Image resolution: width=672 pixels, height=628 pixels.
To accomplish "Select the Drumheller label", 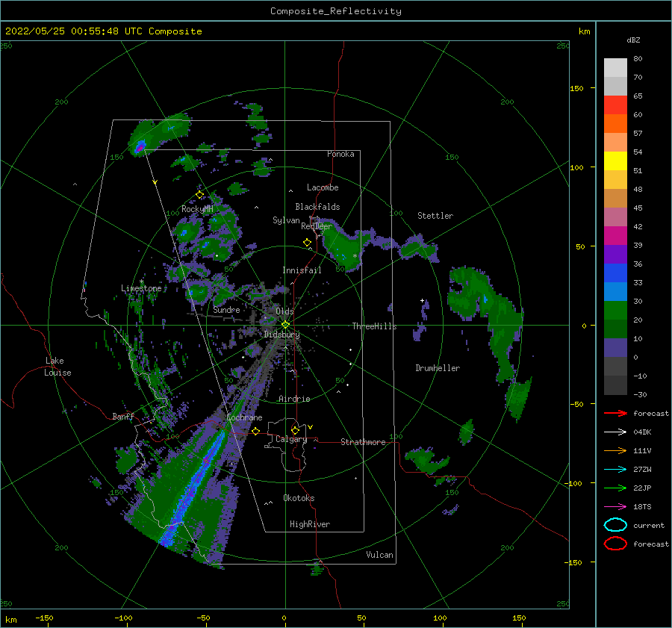I will (438, 368).
